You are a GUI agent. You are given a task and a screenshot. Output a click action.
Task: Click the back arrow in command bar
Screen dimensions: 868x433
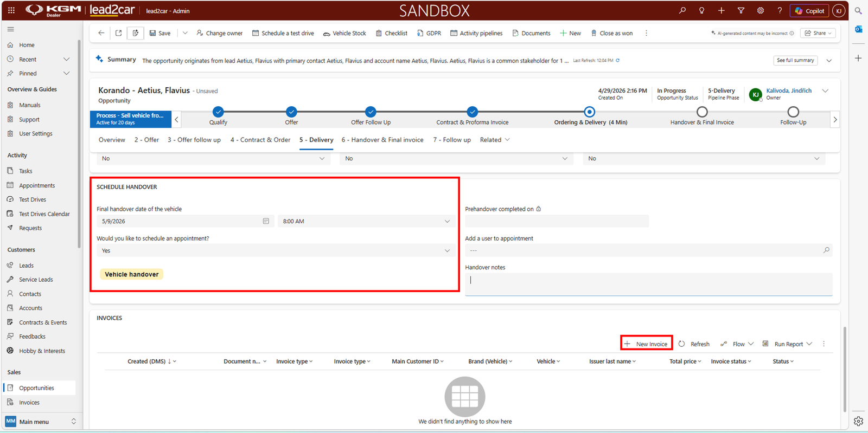[x=101, y=33]
